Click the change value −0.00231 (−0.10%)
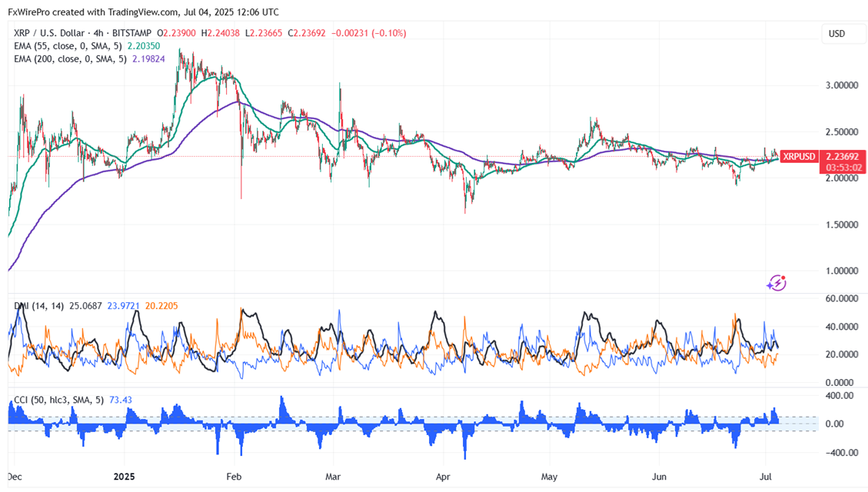This screenshot has width=868, height=492. [x=369, y=33]
